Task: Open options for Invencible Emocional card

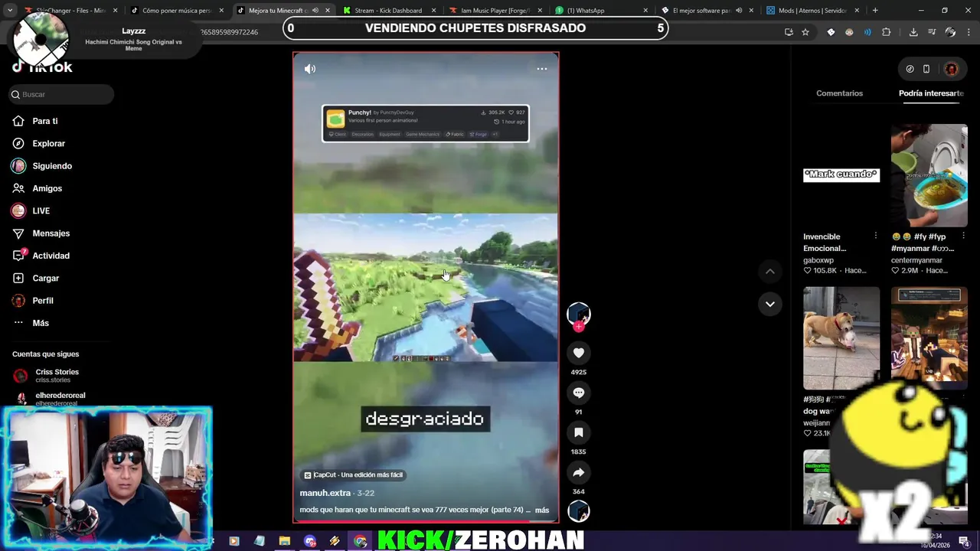Action: point(875,236)
